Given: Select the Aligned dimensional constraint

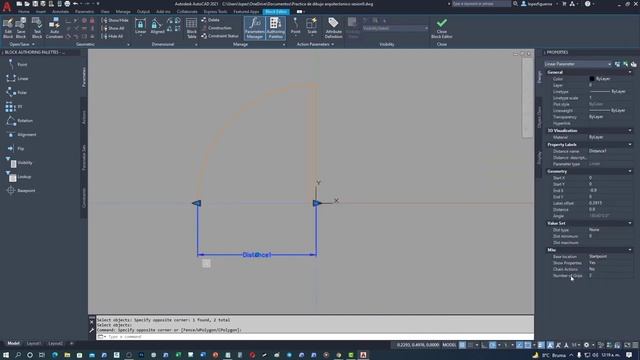Looking at the screenshot, I should pyautogui.click(x=157, y=26).
